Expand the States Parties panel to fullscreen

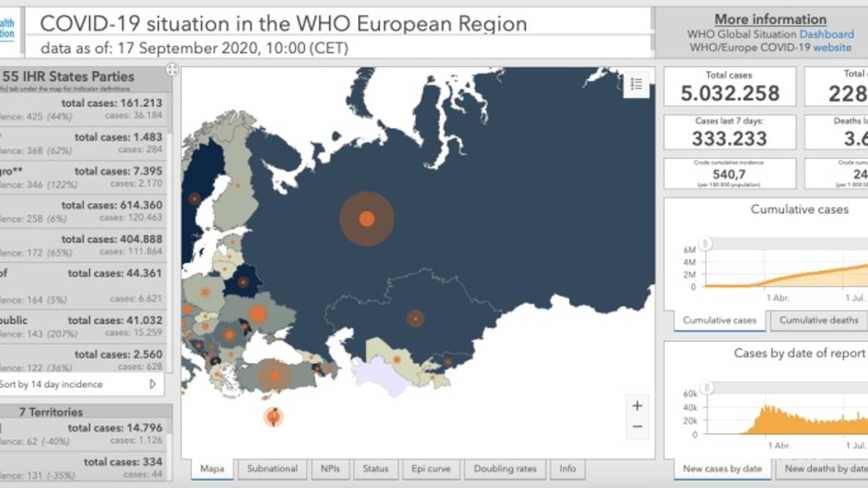(172, 70)
